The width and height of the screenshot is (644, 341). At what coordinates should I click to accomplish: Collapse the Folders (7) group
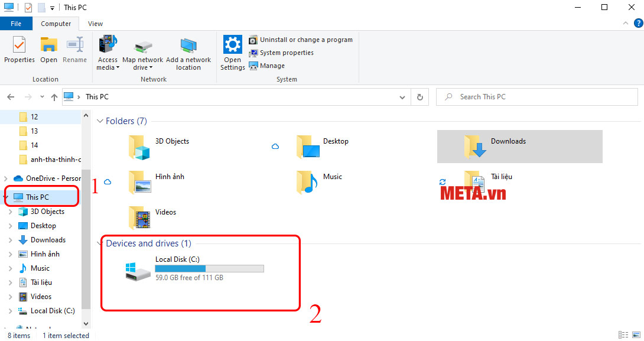pyautogui.click(x=100, y=121)
